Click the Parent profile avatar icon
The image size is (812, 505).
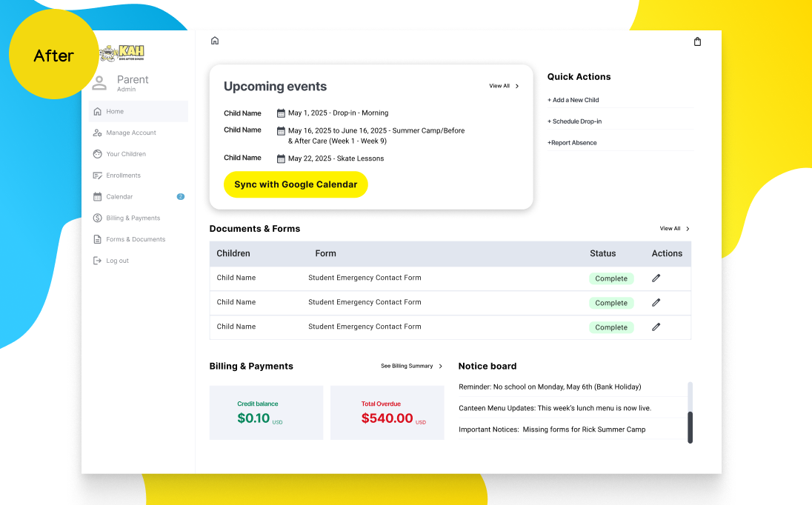tap(99, 83)
